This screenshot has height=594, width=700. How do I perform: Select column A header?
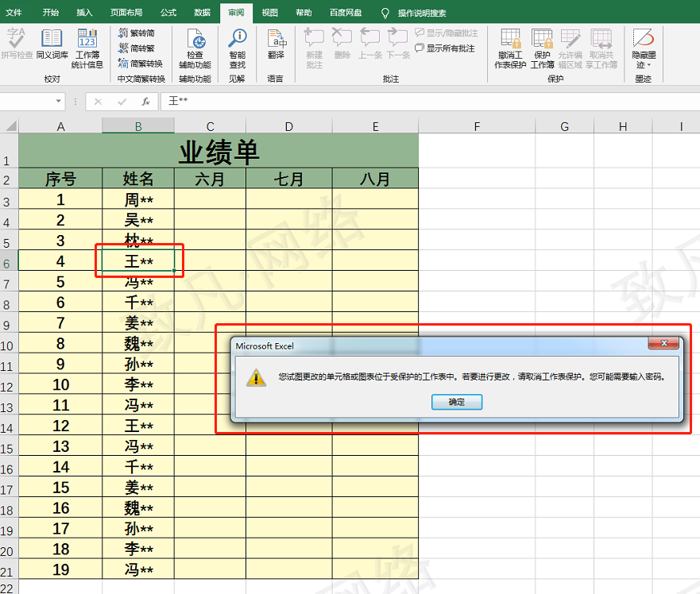[60, 126]
